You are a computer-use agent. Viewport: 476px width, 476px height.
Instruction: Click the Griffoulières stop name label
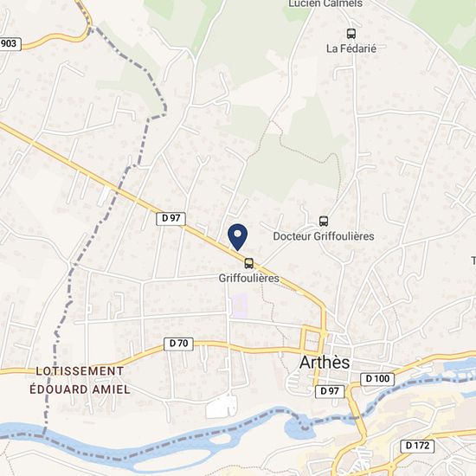249,278
